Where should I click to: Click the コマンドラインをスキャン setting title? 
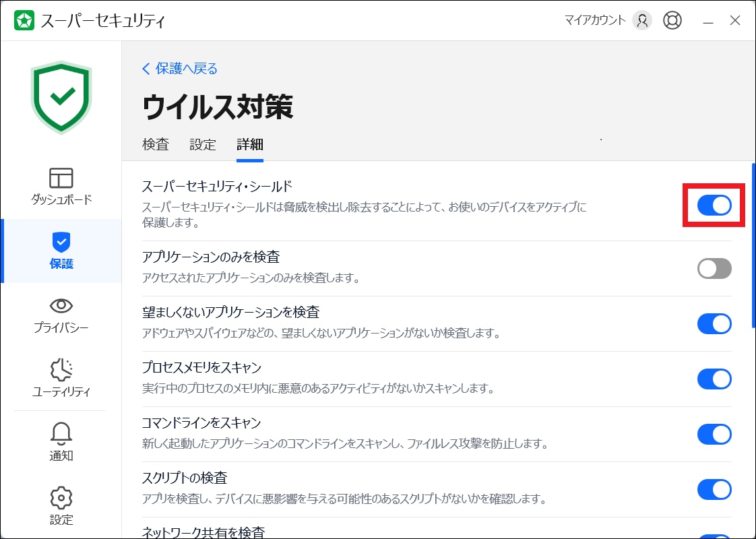click(201, 422)
